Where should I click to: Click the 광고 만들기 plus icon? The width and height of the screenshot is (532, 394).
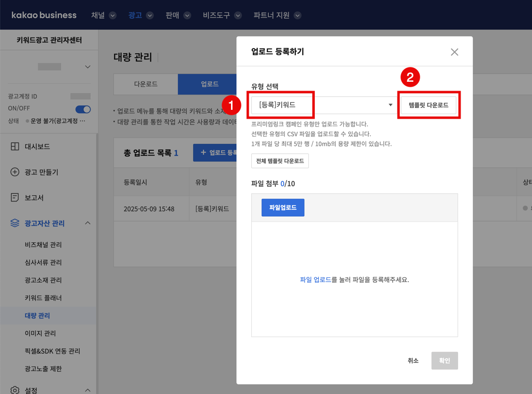[x=15, y=172]
